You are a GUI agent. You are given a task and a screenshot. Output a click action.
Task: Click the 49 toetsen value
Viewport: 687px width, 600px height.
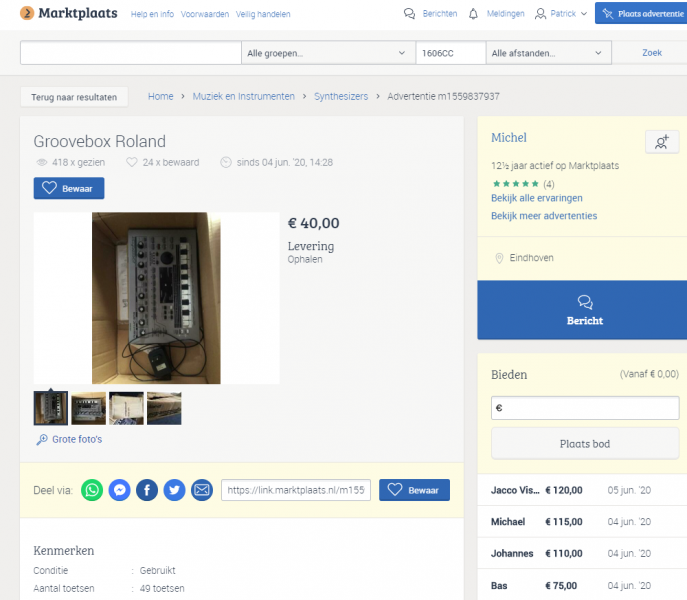[162, 589]
